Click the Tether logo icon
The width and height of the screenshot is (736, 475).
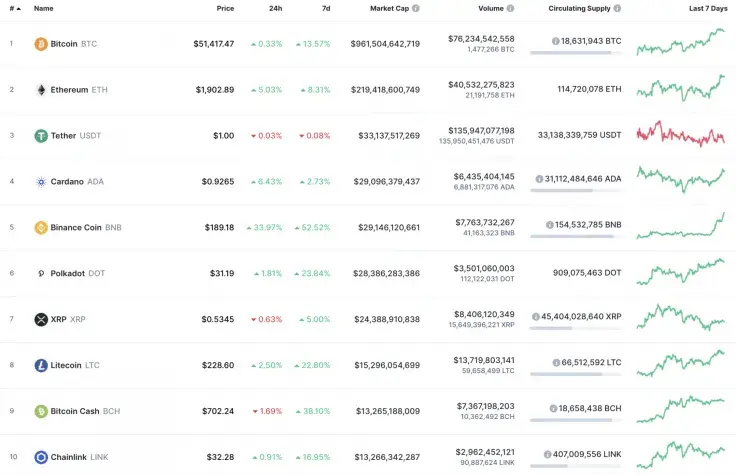tap(41, 136)
